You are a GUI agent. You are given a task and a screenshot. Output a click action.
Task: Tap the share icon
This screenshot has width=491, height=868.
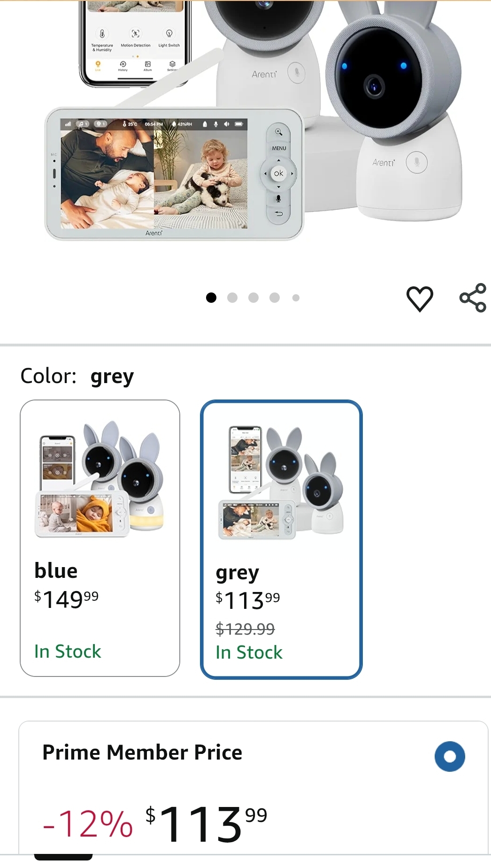point(473,298)
